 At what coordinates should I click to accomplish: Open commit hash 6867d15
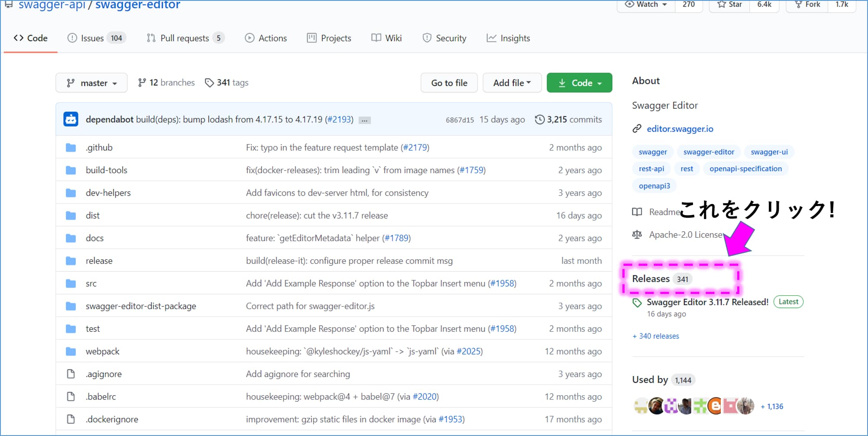click(460, 120)
